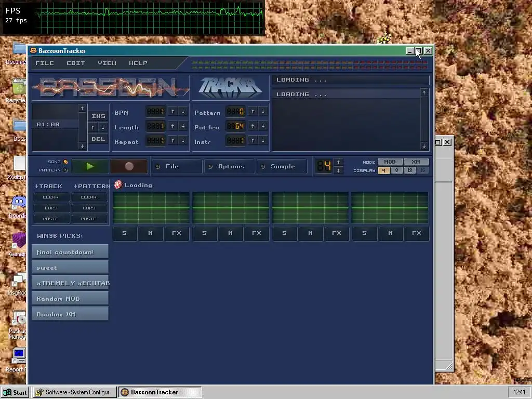Decrease Instr number with down arrow
The height and width of the screenshot is (399, 532).
pos(263,140)
